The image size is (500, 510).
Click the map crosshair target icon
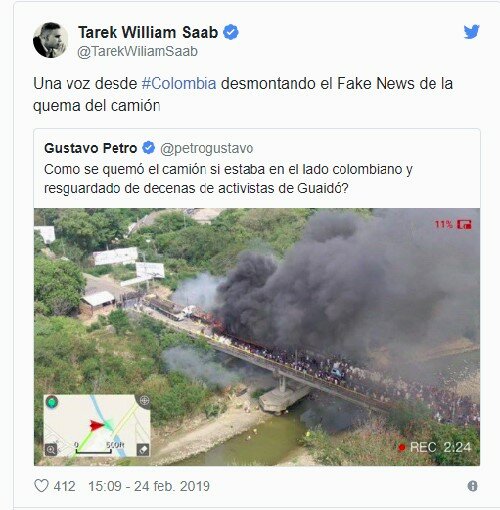[144, 400]
